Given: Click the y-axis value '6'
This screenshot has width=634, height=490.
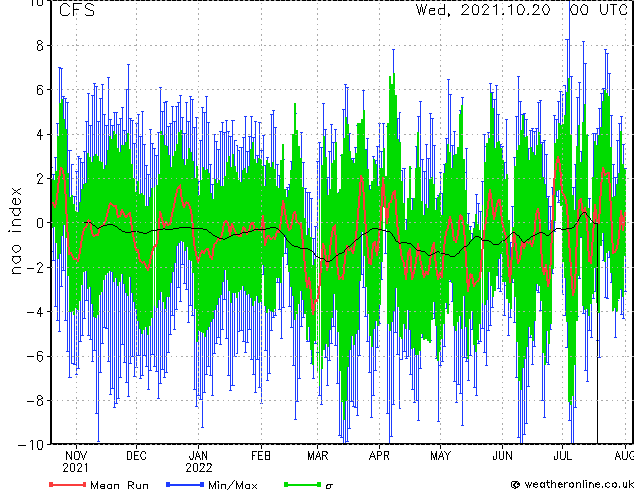Looking at the screenshot, I should [x=40, y=90].
